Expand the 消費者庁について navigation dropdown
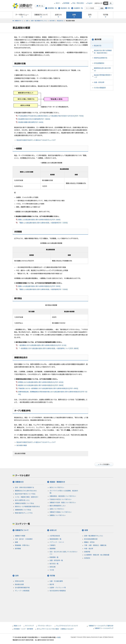The height and width of the screenshot is (644, 126). tap(41, 15)
